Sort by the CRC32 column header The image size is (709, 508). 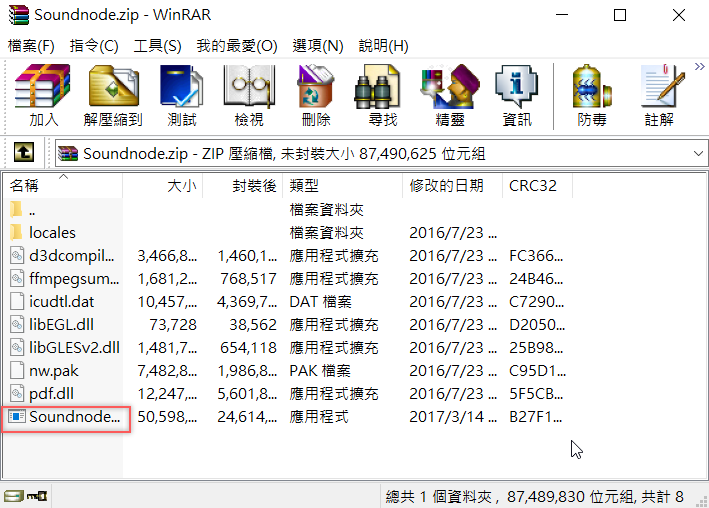[x=537, y=185]
